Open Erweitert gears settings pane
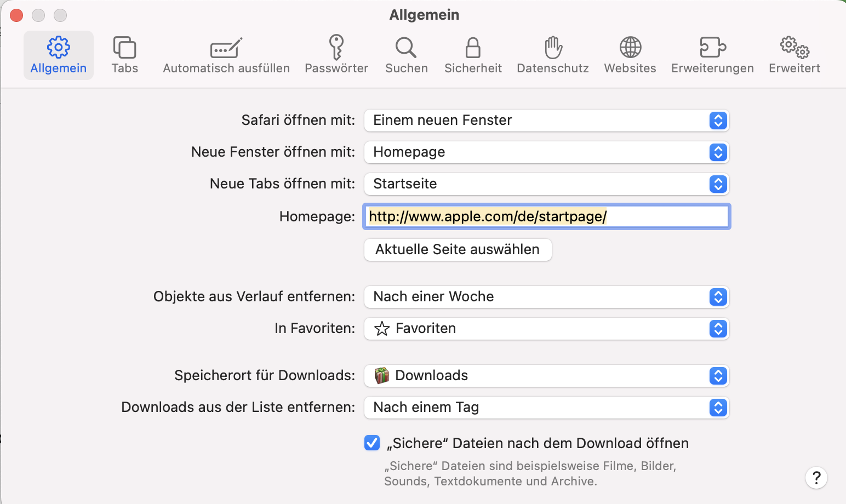This screenshot has height=504, width=846. point(794,55)
